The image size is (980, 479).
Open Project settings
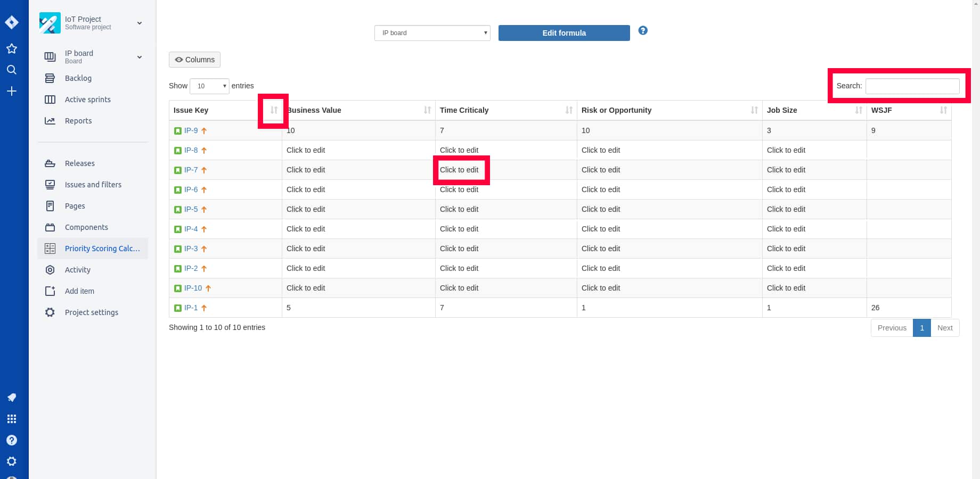[x=93, y=312]
